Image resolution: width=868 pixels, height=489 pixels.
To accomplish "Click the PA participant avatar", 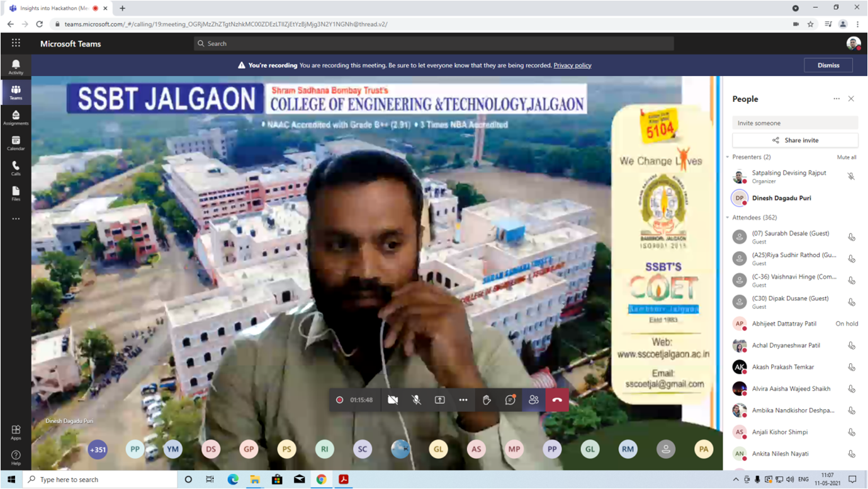I will tap(704, 449).
